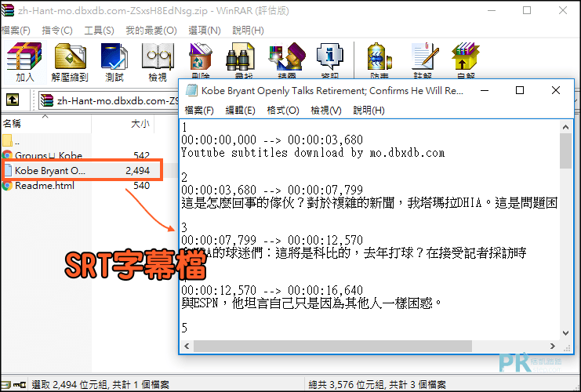Open WinRAR 說明(H) menu
The image size is (581, 392).
coord(248,31)
